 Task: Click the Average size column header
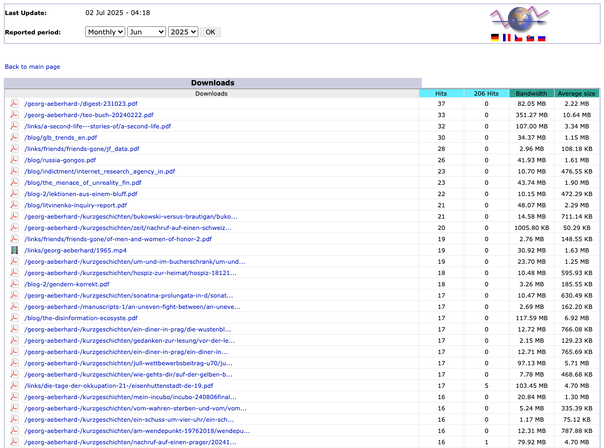pyautogui.click(x=577, y=93)
